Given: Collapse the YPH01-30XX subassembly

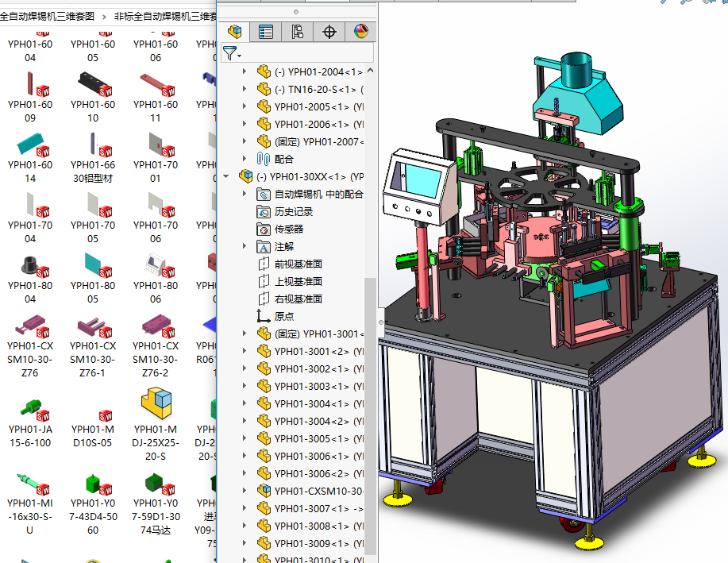Looking at the screenshot, I should coord(227,177).
